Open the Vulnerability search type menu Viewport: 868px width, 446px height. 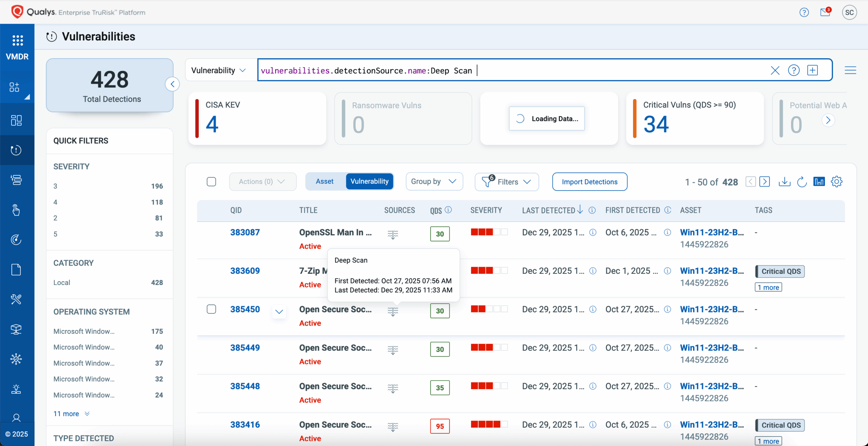[x=219, y=70]
